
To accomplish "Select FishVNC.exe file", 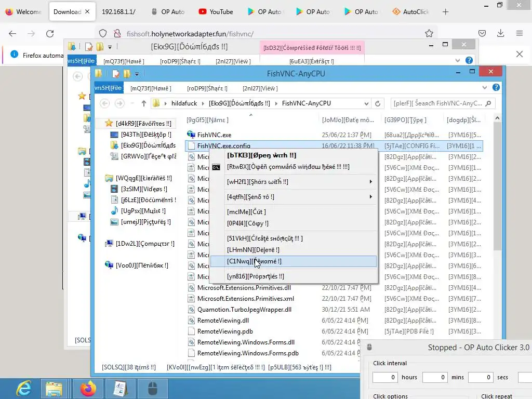I will [x=214, y=135].
